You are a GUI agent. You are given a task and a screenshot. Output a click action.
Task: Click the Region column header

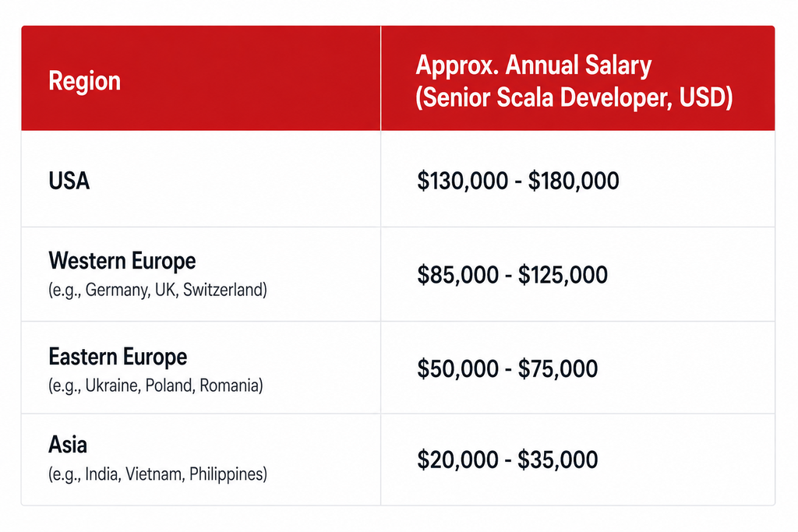84,81
